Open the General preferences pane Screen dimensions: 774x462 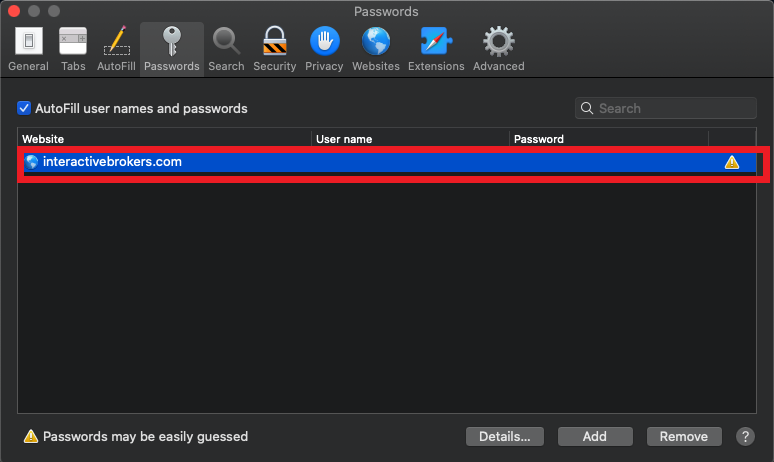click(28, 49)
